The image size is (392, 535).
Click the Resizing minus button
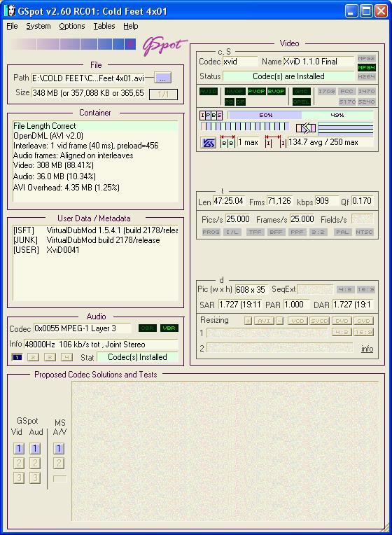pyautogui.click(x=279, y=321)
